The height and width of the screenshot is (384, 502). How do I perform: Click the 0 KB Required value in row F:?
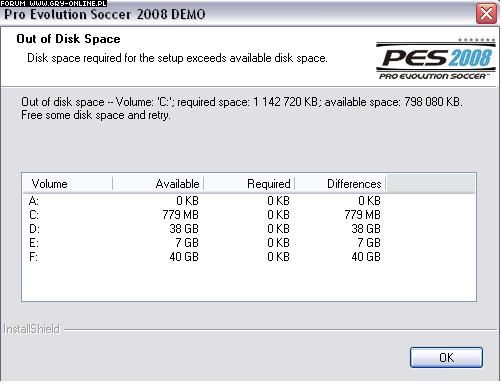tap(278, 257)
